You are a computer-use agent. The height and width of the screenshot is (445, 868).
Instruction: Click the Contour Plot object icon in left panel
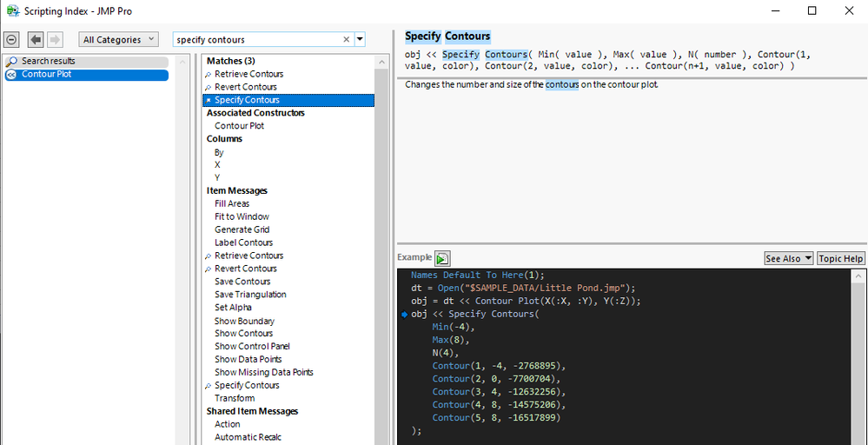(x=11, y=75)
